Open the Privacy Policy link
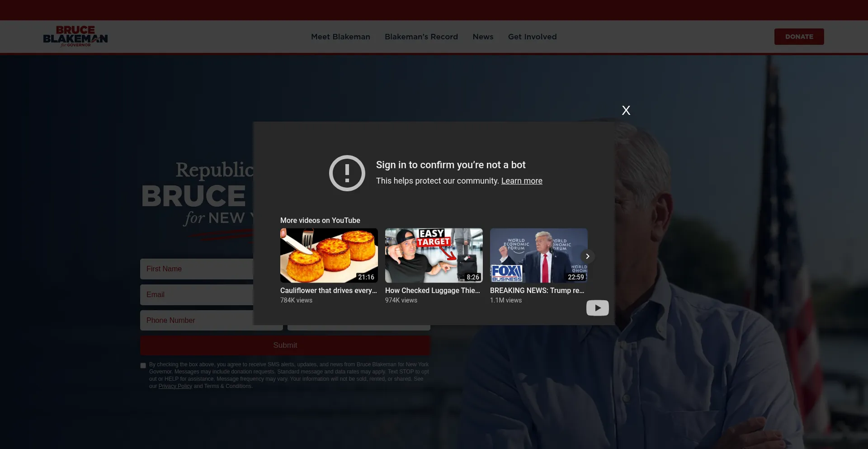 click(175, 386)
